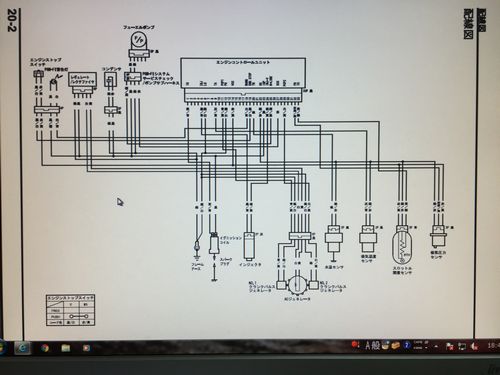Click the '吸気圧力センサ' label
The height and width of the screenshot is (375, 500).
tap(438, 255)
